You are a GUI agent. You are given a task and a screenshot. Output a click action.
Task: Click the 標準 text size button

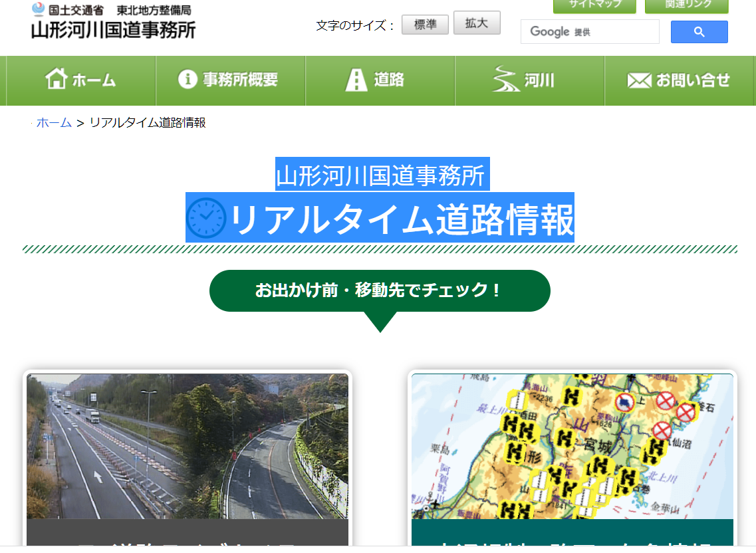(x=425, y=23)
